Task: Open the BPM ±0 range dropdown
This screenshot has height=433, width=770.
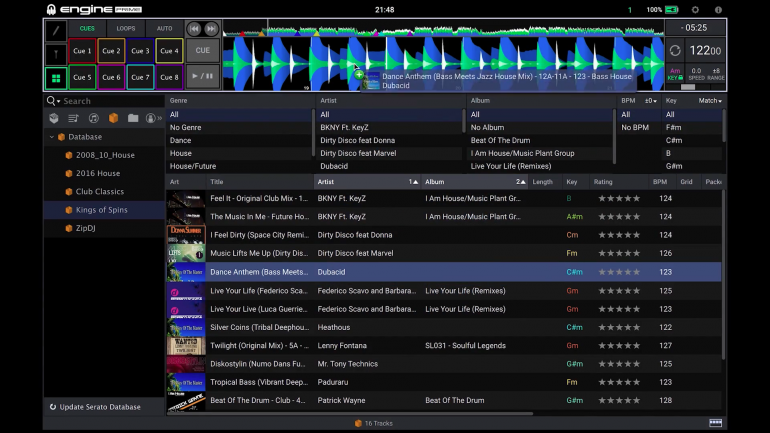Action: [x=651, y=101]
